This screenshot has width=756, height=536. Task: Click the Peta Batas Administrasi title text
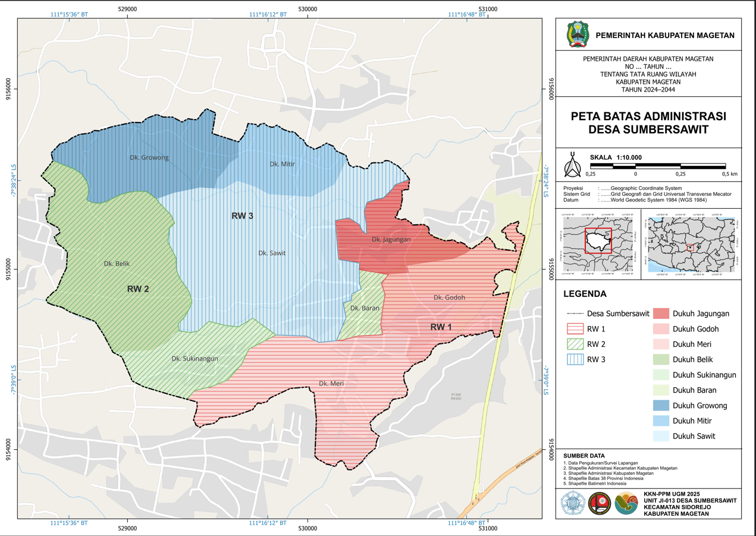648,123
